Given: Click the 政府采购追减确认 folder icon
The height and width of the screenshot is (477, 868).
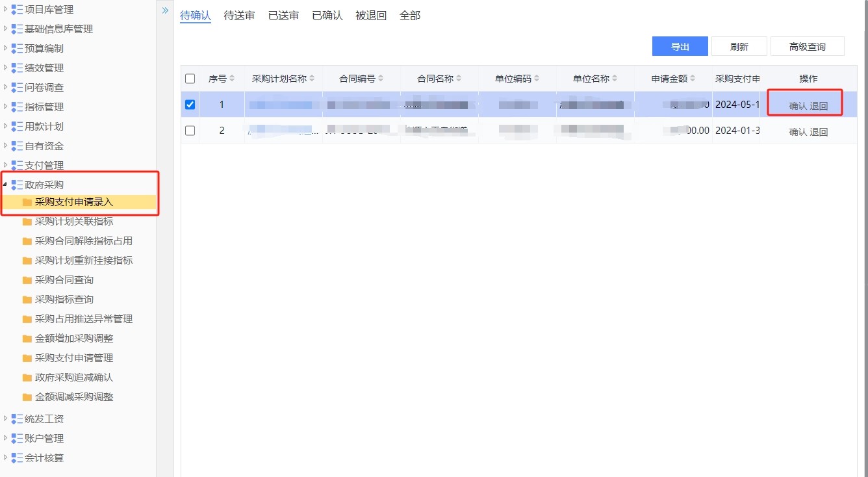Looking at the screenshot, I should click(x=27, y=378).
